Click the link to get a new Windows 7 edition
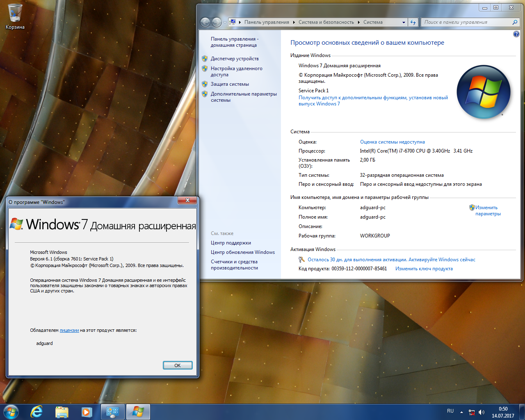The image size is (525, 420). click(373, 100)
